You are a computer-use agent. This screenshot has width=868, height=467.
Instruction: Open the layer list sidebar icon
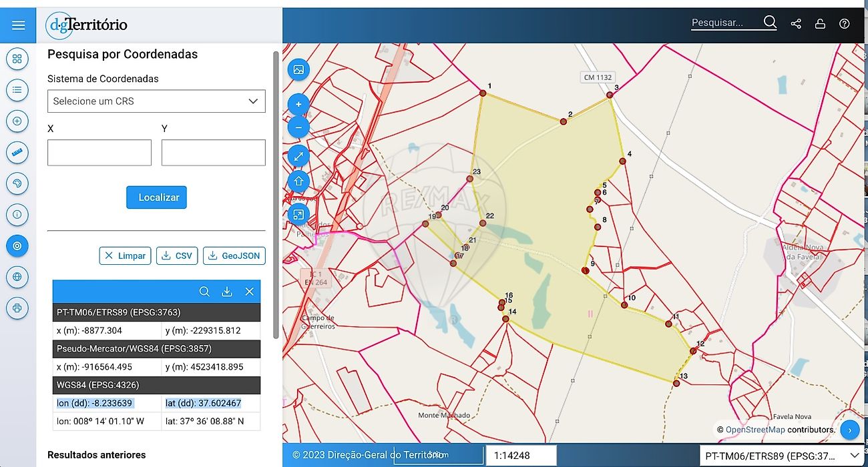click(17, 89)
